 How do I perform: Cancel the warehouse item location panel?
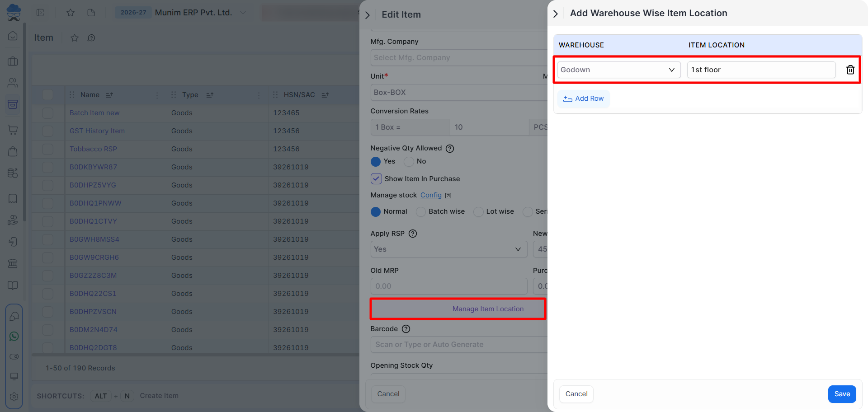click(x=576, y=394)
